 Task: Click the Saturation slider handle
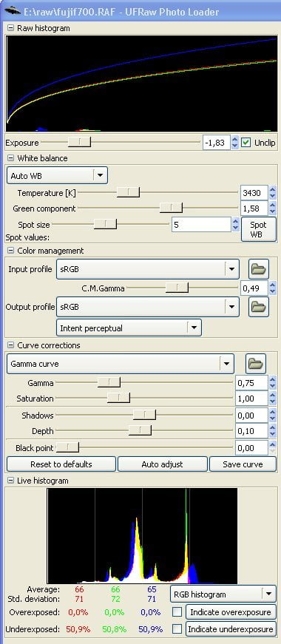coord(118,398)
